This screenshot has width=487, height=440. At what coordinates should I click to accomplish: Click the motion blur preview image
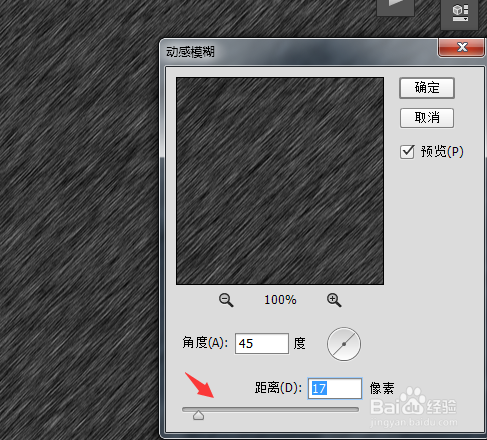pyautogui.click(x=280, y=181)
